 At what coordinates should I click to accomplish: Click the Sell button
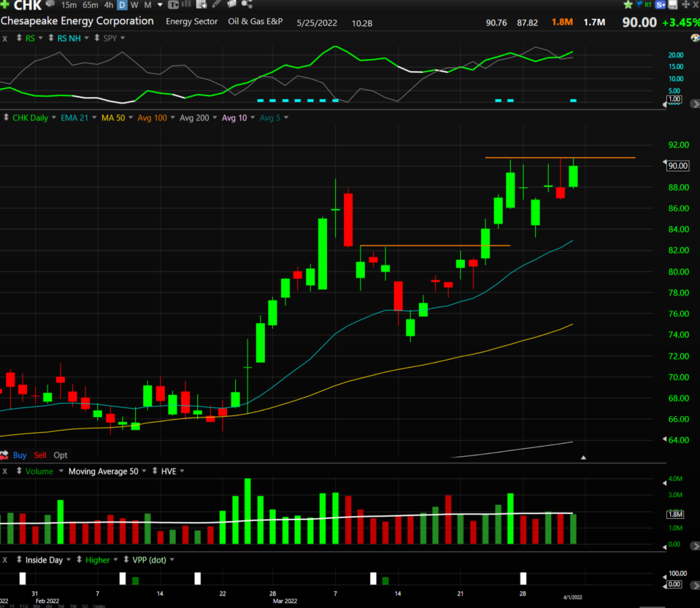click(40, 455)
